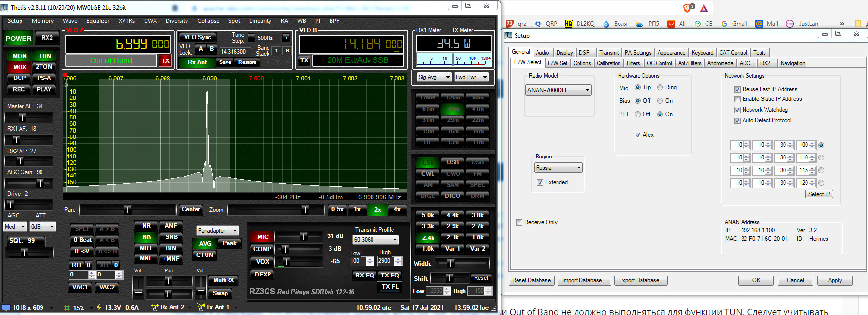Adjust the MIC gain slider
868x315 pixels.
pos(299,236)
